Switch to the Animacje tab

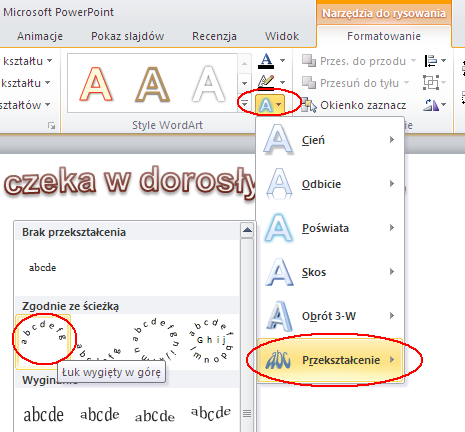(40, 36)
